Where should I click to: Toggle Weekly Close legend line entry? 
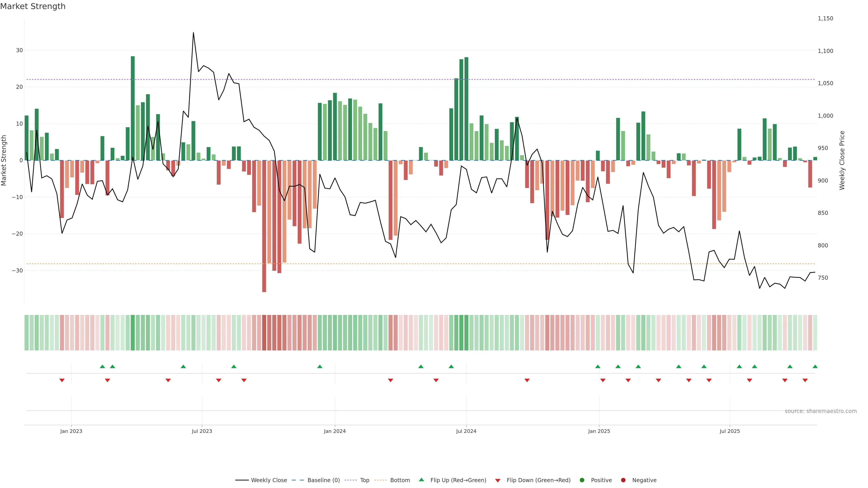(x=261, y=480)
